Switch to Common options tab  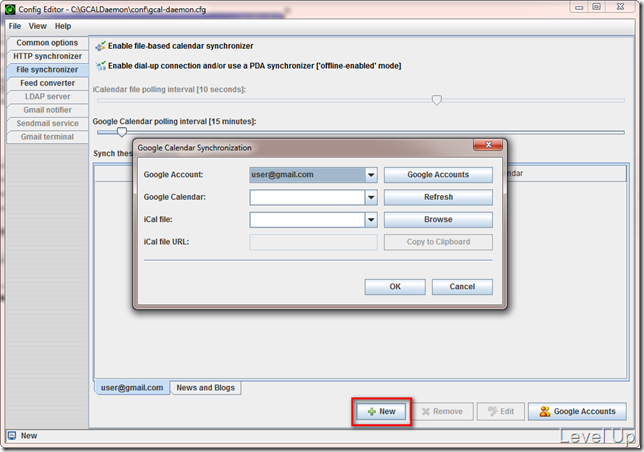click(47, 43)
